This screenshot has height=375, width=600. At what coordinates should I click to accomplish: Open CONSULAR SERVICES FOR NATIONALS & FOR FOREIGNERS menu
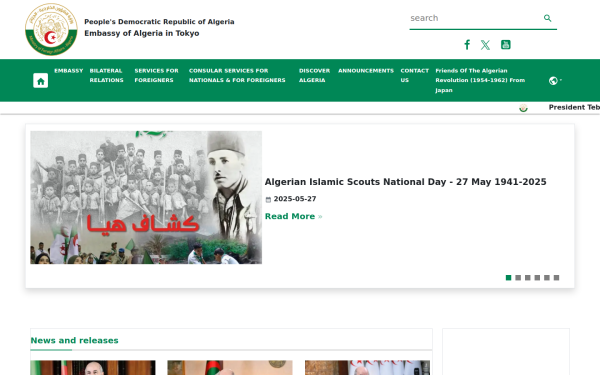click(237, 75)
